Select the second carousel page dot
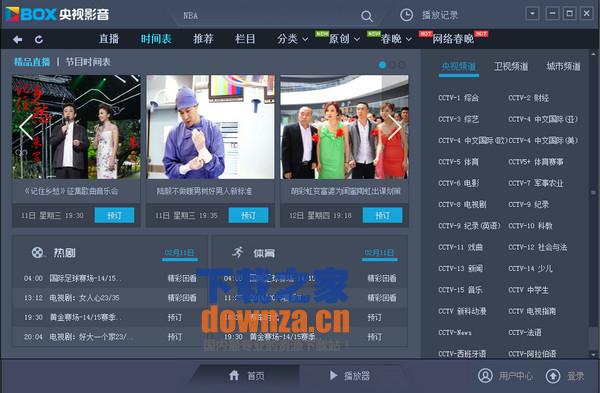 (x=392, y=65)
